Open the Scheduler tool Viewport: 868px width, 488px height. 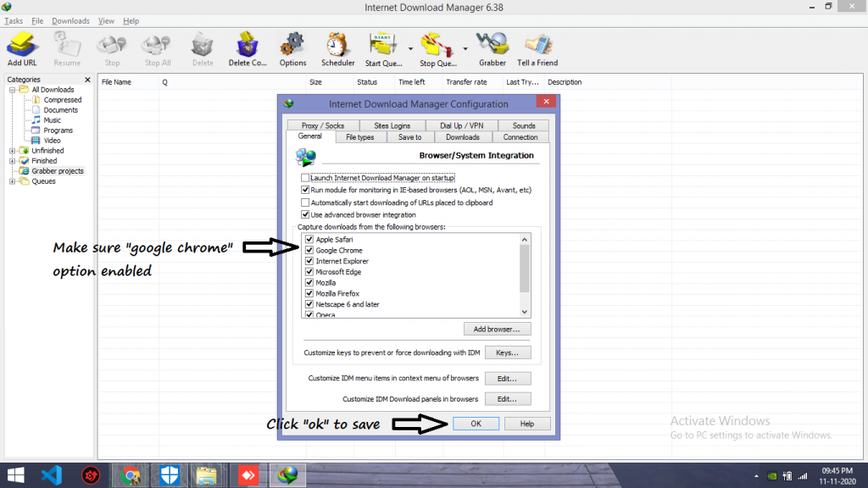point(337,48)
